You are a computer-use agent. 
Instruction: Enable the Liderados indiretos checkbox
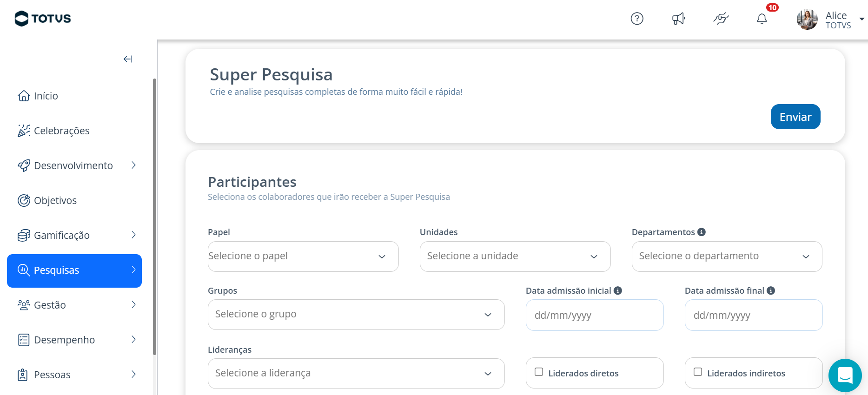click(698, 372)
